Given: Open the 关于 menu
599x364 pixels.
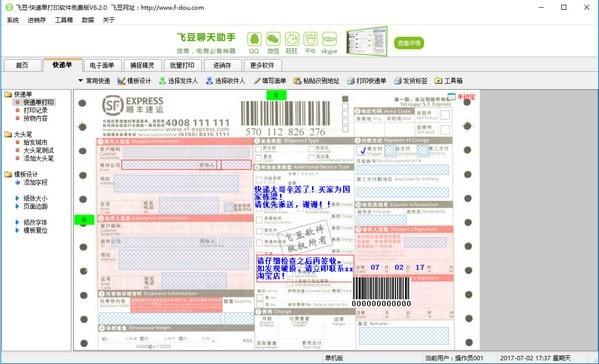Looking at the screenshot, I should coord(108,20).
